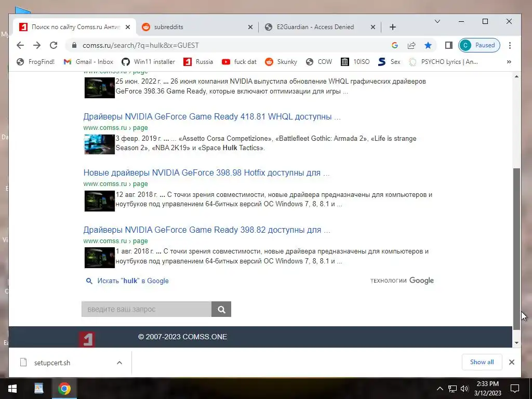Open the volume speaker tray icon
Image resolution: width=532 pixels, height=399 pixels.
click(x=464, y=389)
